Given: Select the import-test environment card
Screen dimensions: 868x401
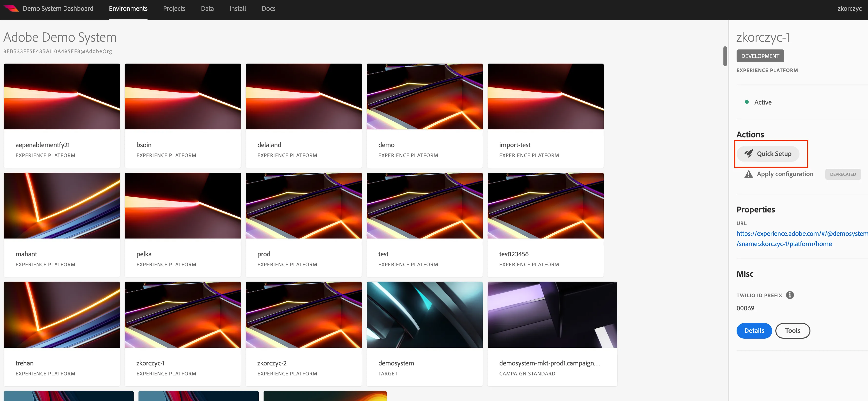Looking at the screenshot, I should click(545, 115).
